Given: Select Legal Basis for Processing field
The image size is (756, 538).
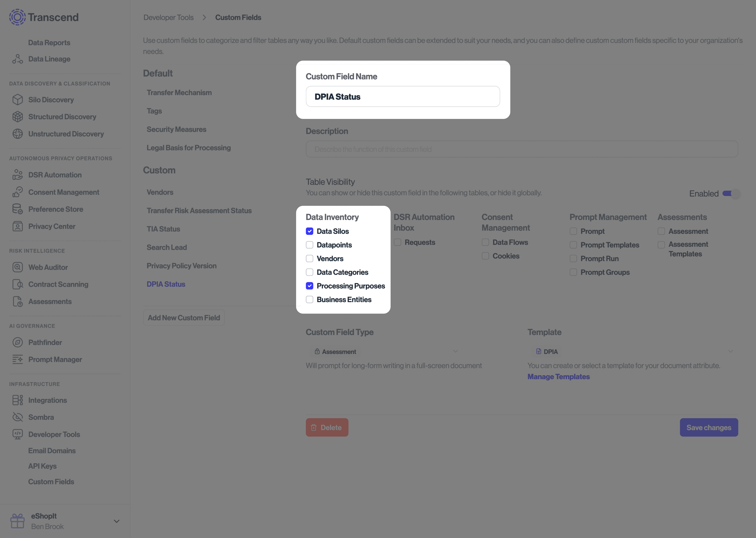Looking at the screenshot, I should pyautogui.click(x=189, y=148).
